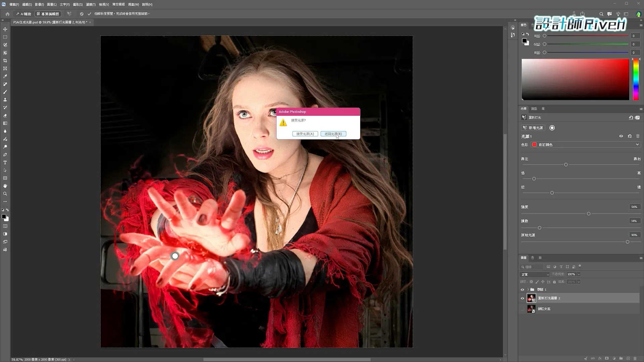Click 接受光源(A) in the dialog
Image resolution: width=644 pixels, height=362 pixels.
click(305, 134)
